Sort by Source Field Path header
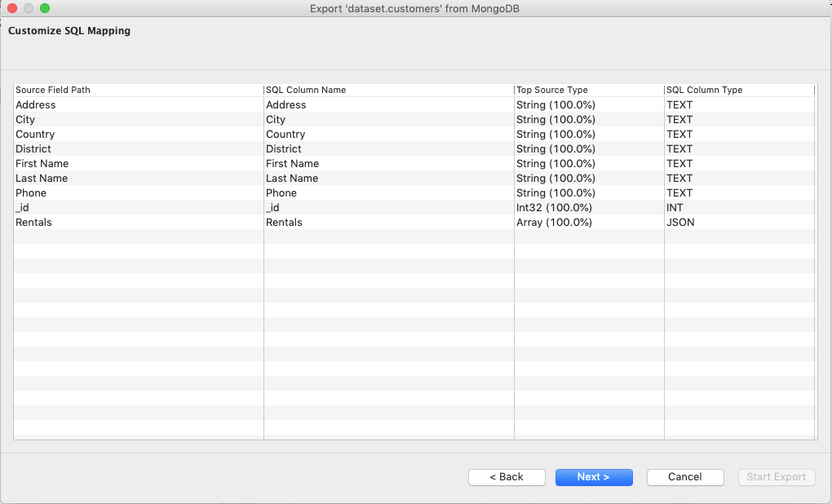832x504 pixels. point(139,90)
